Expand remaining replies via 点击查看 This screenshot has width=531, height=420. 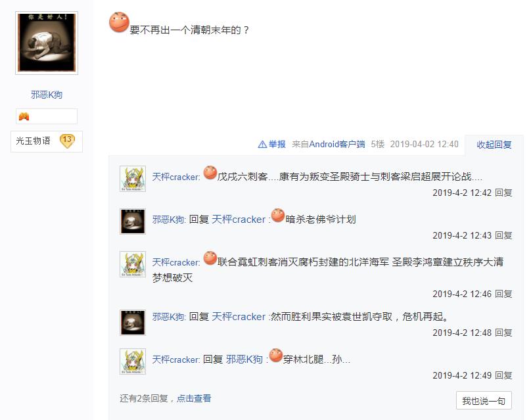click(194, 398)
